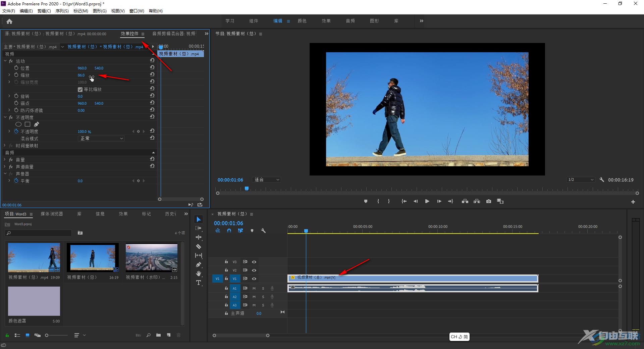Reset the Scale parameter
The image size is (644, 349).
pos(152,74)
